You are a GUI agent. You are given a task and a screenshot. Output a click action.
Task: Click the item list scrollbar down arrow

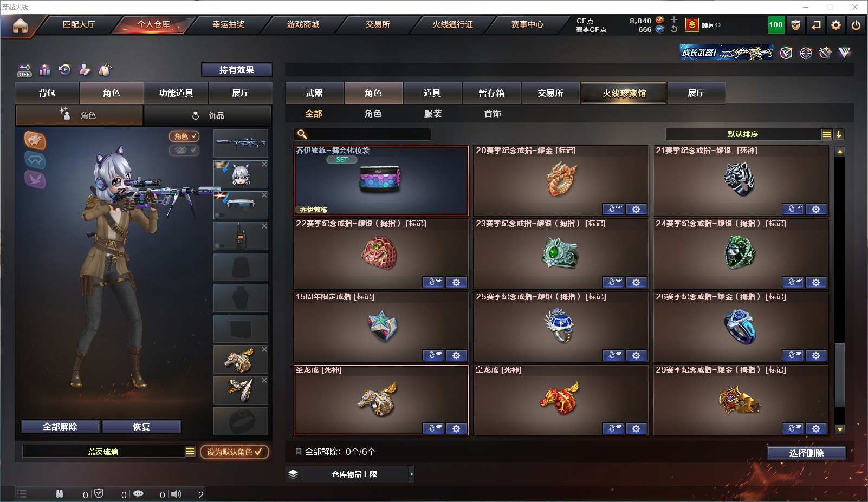click(840, 429)
